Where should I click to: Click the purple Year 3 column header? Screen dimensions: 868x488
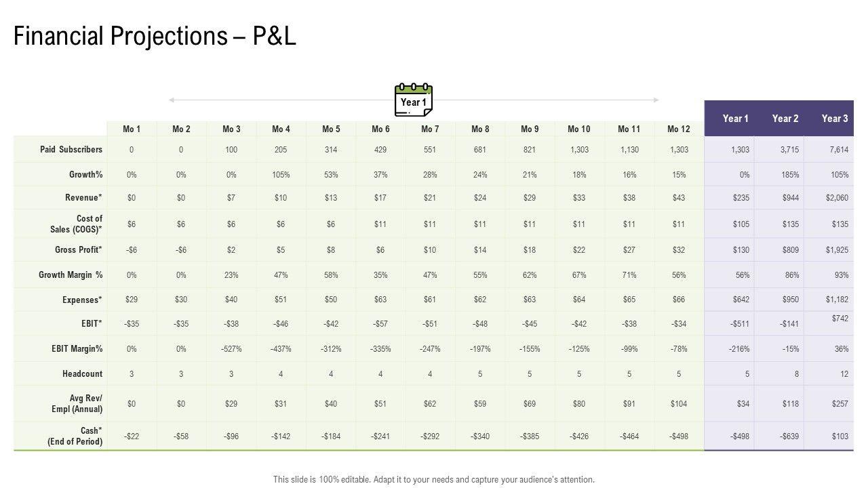click(835, 119)
